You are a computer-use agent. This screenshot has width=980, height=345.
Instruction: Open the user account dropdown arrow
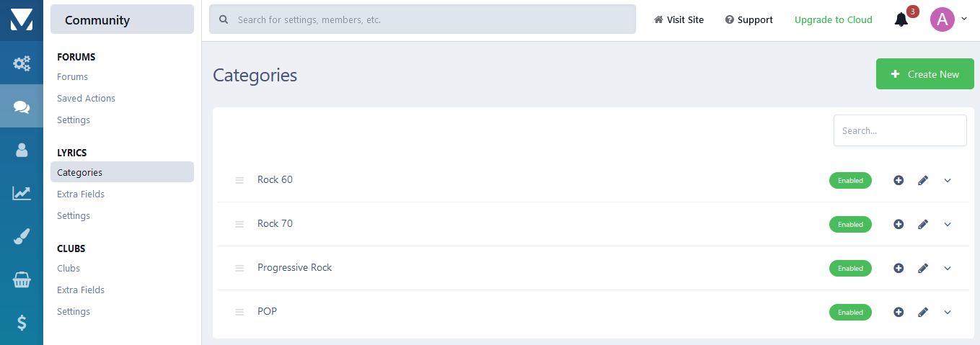point(964,19)
